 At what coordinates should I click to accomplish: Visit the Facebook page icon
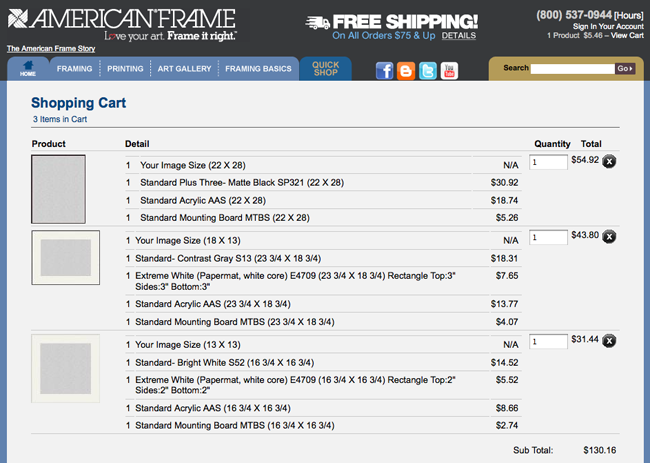point(384,70)
